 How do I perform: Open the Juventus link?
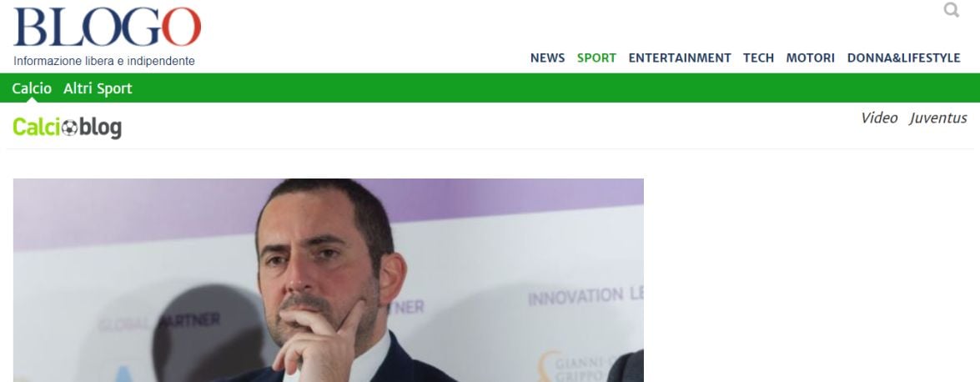coord(938,118)
